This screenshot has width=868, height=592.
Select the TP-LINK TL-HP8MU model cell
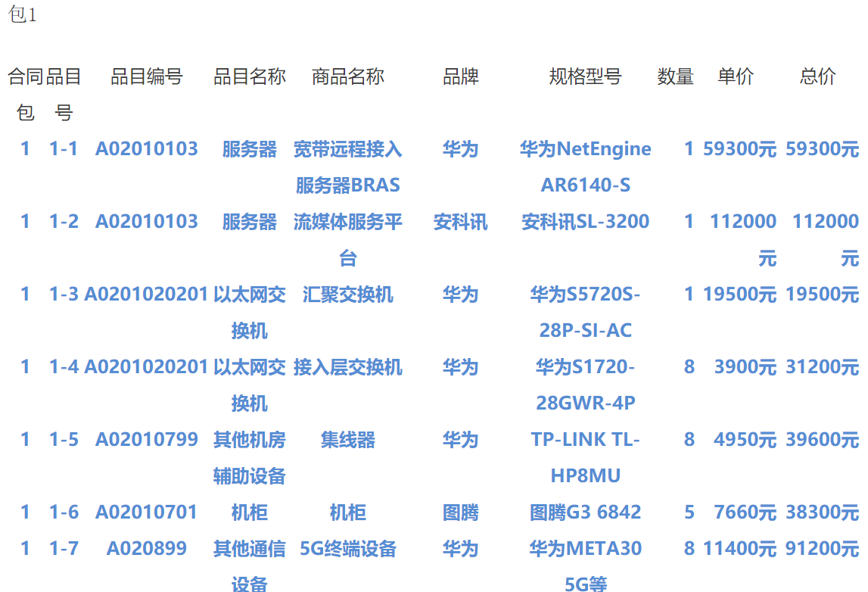click(x=585, y=457)
